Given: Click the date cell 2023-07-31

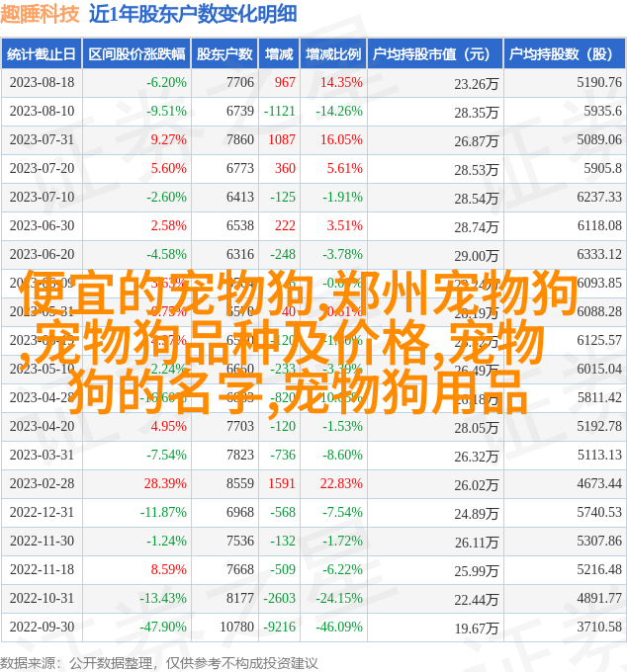Looking at the screenshot, I should [x=42, y=139].
